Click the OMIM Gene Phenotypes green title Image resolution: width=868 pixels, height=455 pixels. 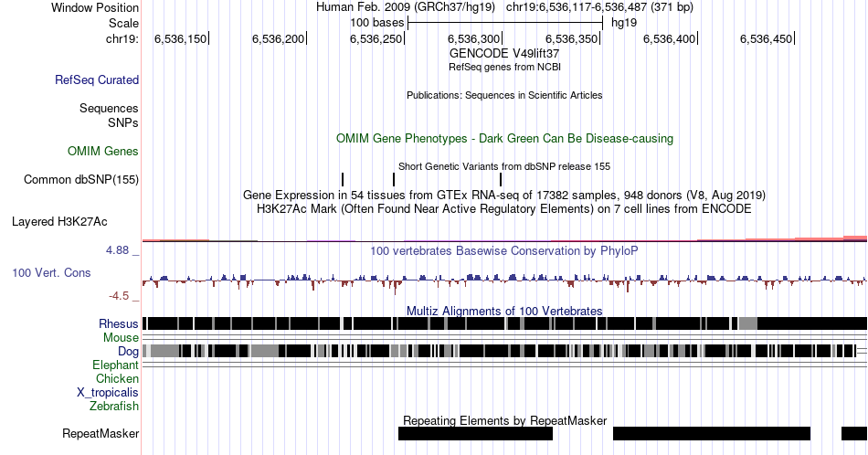pos(504,138)
